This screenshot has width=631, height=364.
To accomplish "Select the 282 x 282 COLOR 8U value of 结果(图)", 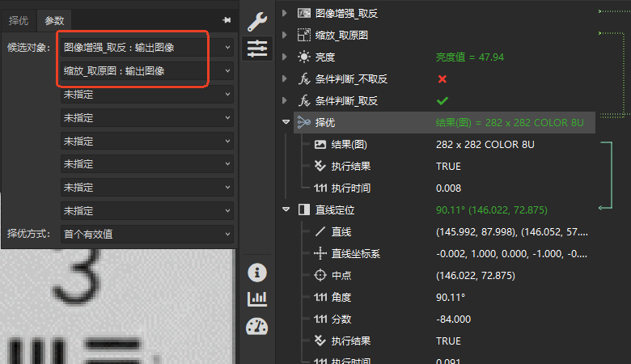I will pos(485,145).
